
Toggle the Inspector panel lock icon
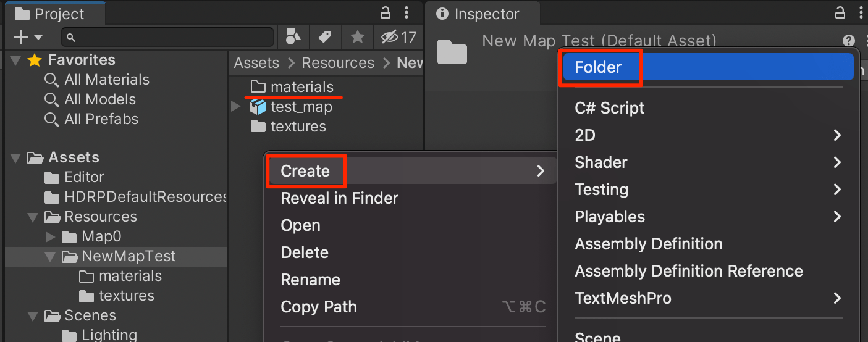[840, 12]
